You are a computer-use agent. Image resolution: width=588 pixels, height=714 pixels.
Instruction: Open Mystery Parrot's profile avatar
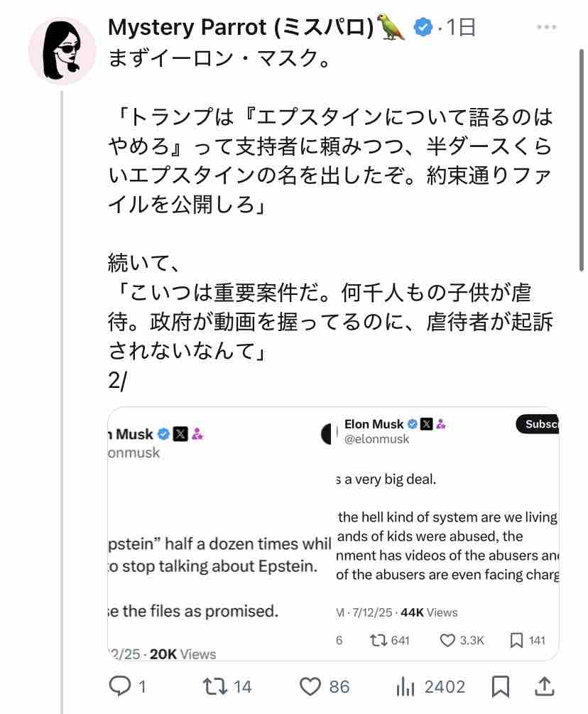pyautogui.click(x=62, y=50)
